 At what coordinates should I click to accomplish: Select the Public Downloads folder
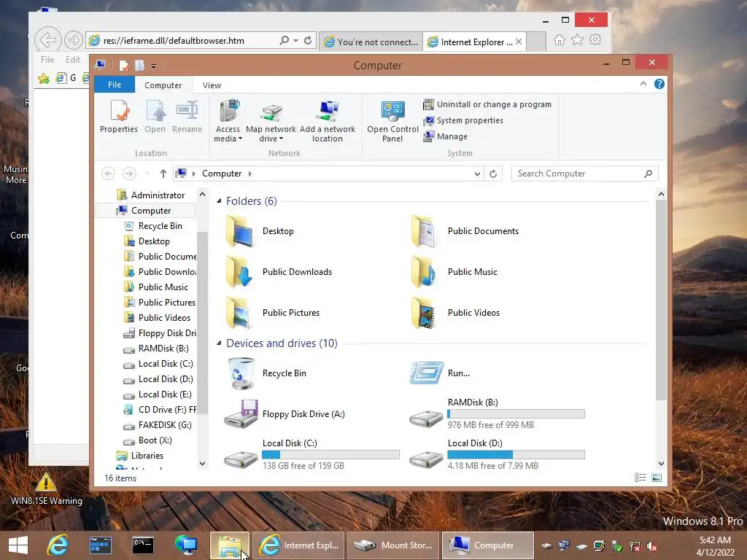[x=279, y=272]
